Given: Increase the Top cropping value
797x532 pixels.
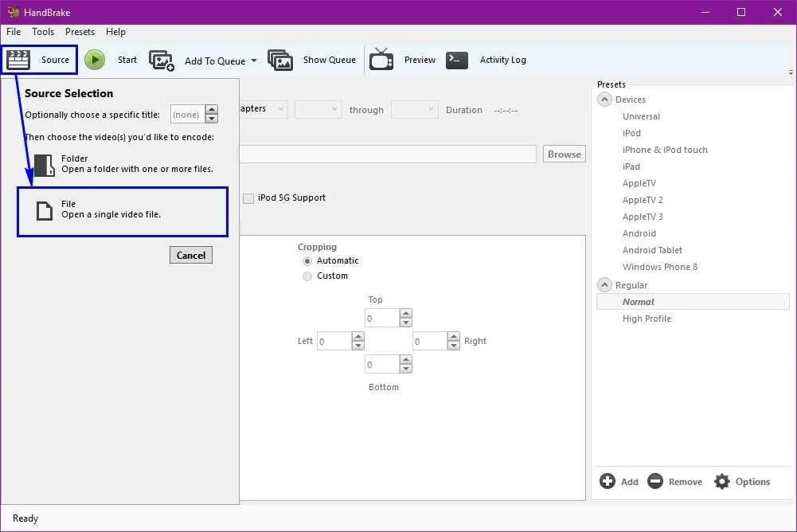Looking at the screenshot, I should (405, 313).
